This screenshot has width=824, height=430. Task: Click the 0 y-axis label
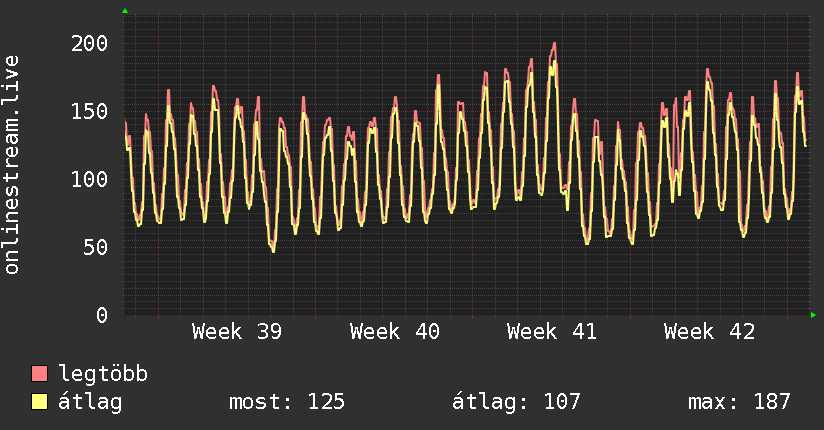tap(102, 315)
